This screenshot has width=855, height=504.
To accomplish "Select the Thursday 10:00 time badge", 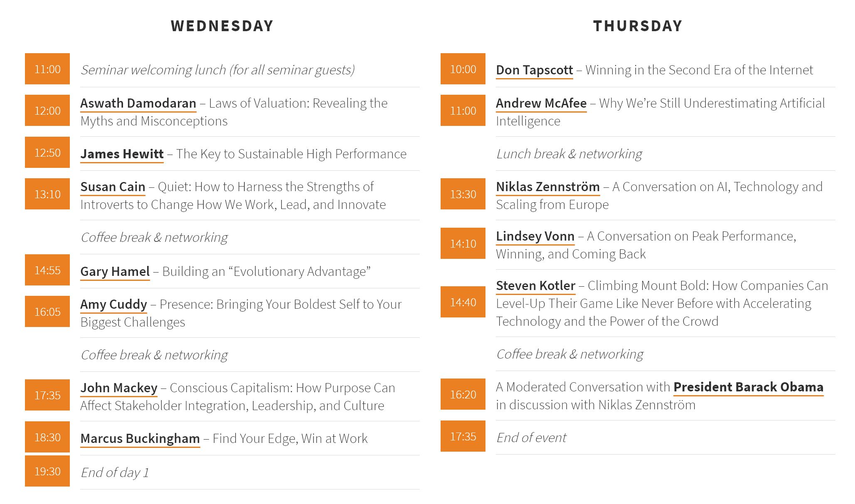I will tap(463, 69).
